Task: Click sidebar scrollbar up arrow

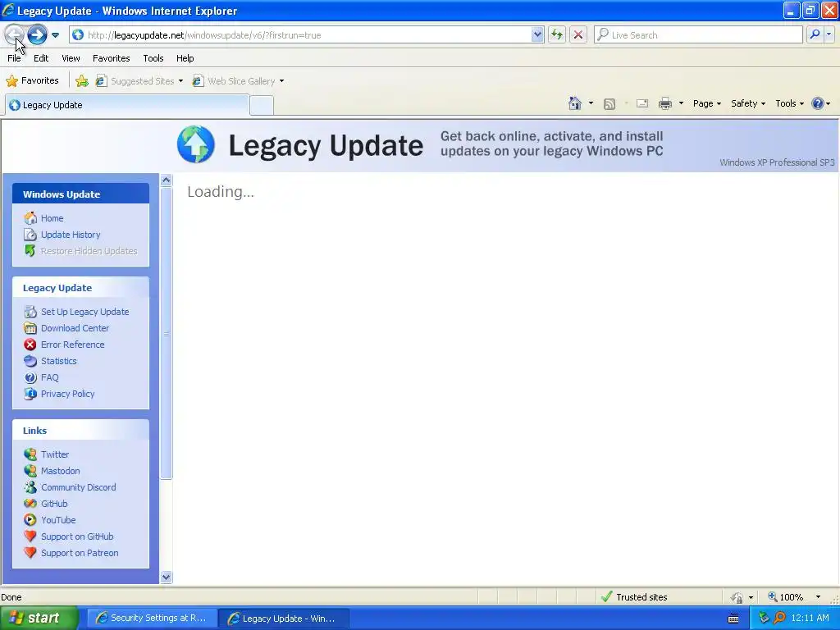Action: point(166,180)
